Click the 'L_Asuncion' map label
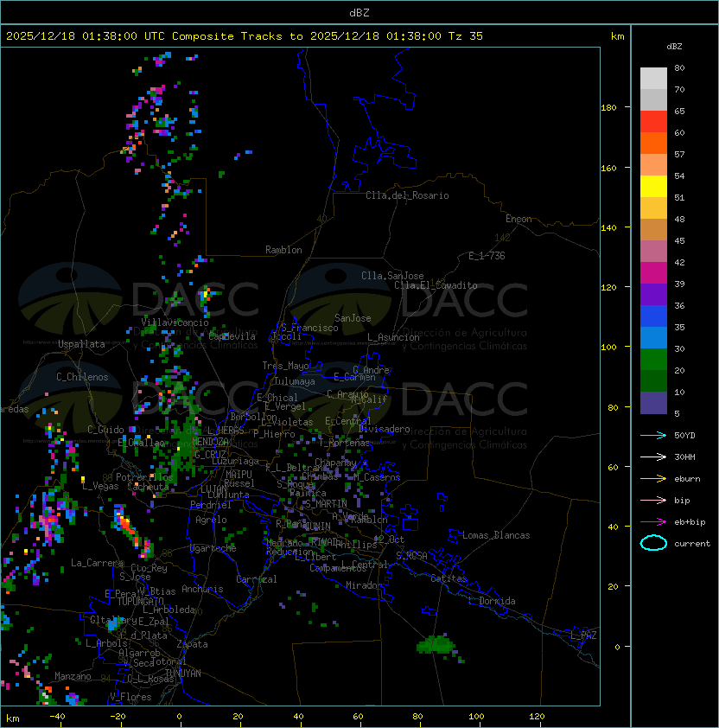This screenshot has width=719, height=728. 393,337
